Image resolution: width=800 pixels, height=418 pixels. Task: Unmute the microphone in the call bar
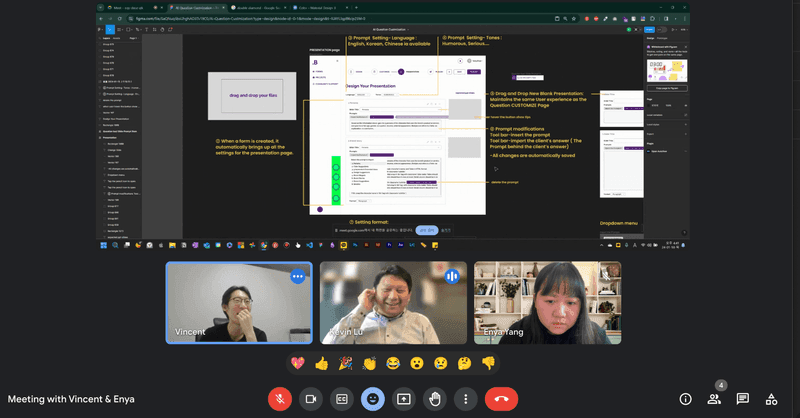point(280,398)
